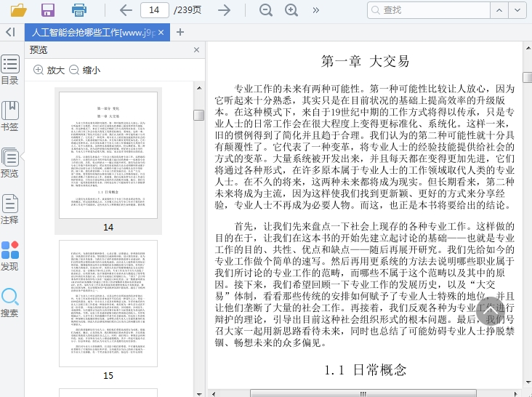Zoom out with the minus magnifier icon
Viewport: 532px width, 397px height.
coord(266,10)
